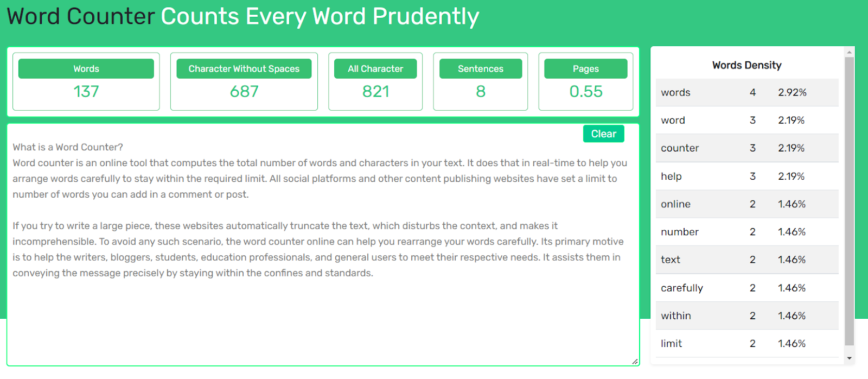Select the Sentences count card
Image resolution: width=868 pixels, height=379 pixels.
pyautogui.click(x=481, y=81)
